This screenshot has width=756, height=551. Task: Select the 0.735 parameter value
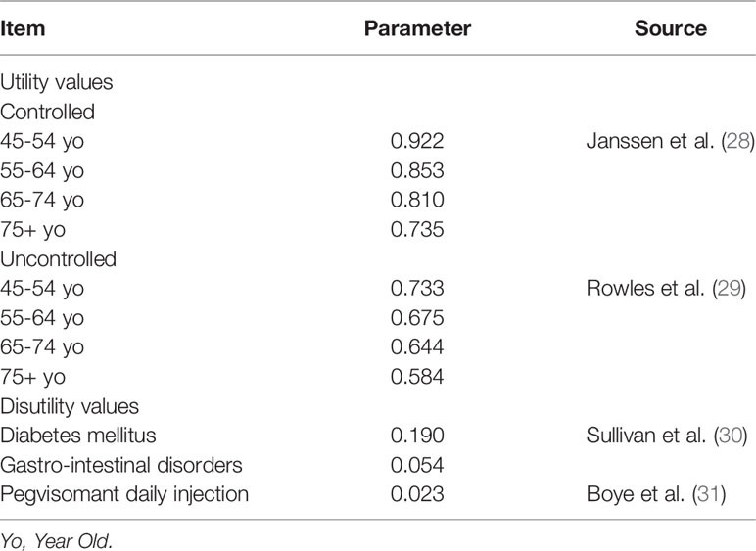(x=417, y=229)
